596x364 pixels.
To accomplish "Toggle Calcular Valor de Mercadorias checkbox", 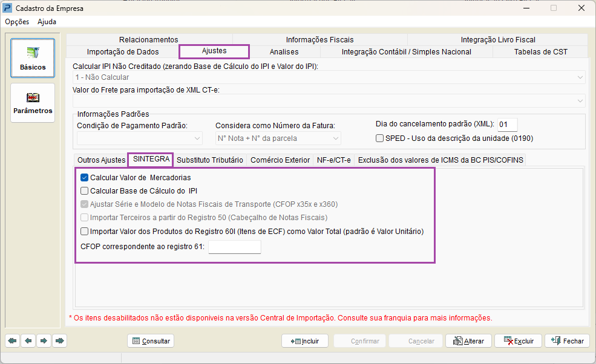I will [84, 177].
